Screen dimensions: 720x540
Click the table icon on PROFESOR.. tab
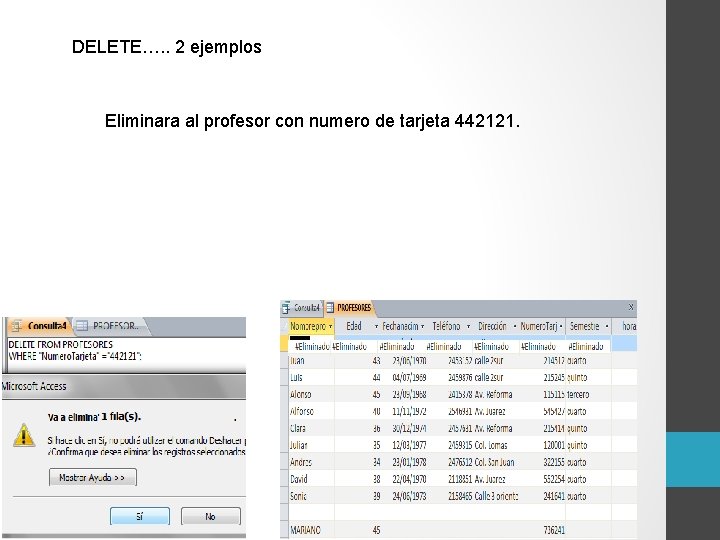pos(82,326)
